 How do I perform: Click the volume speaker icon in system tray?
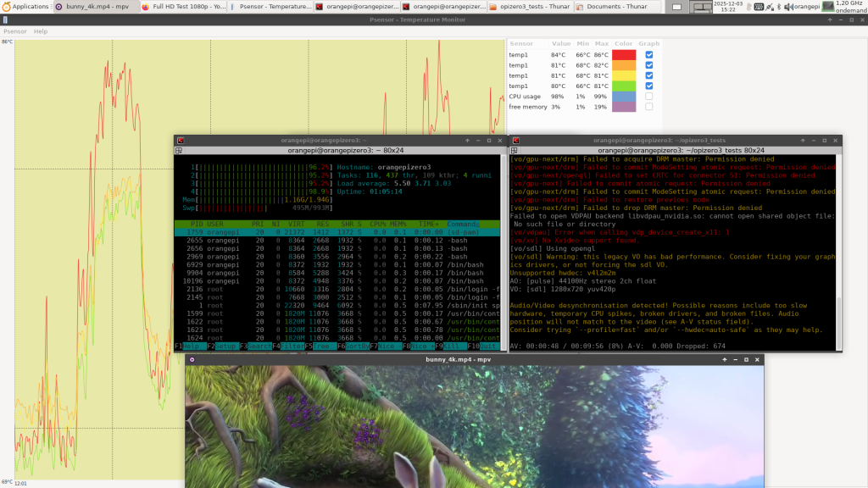pyautogui.click(x=787, y=7)
